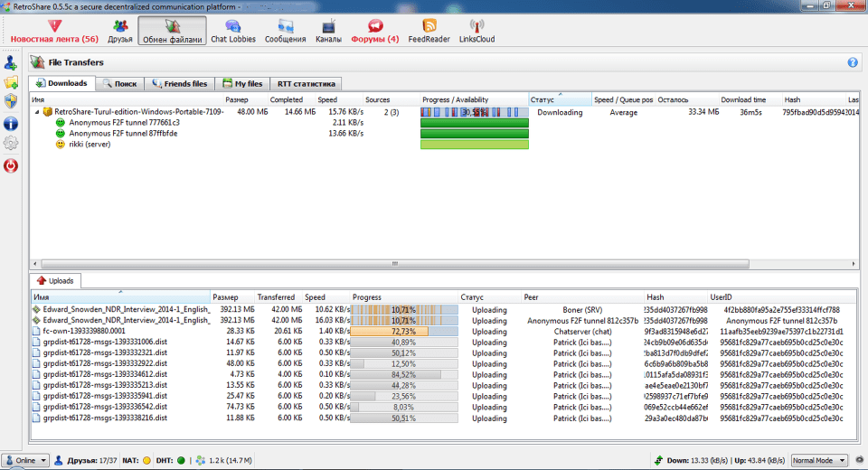
Task: Switch to the Downloads tab
Action: [62, 83]
